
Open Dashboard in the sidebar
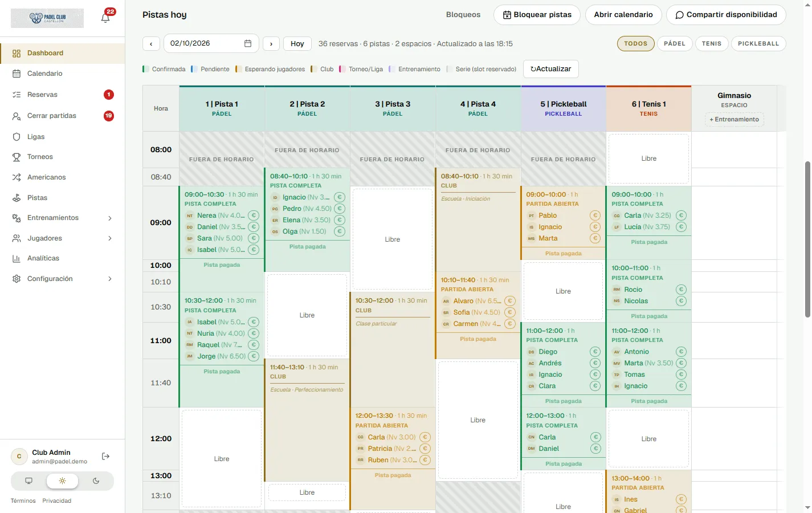(63, 53)
